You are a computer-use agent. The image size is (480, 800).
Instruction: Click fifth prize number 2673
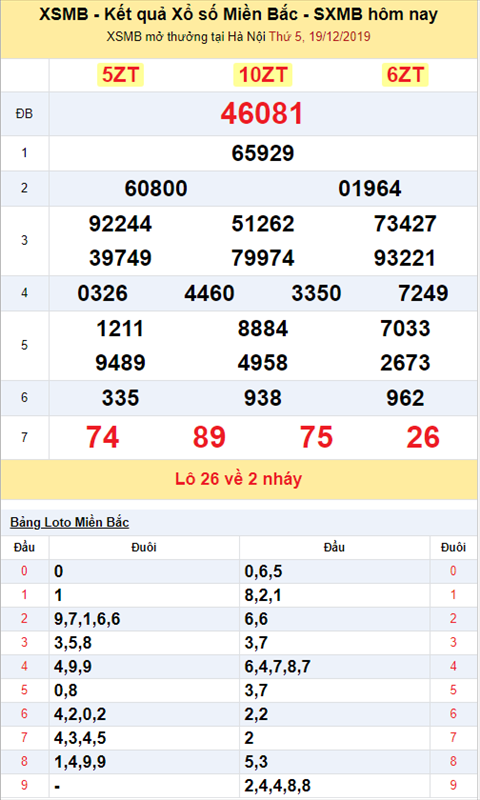[405, 363]
